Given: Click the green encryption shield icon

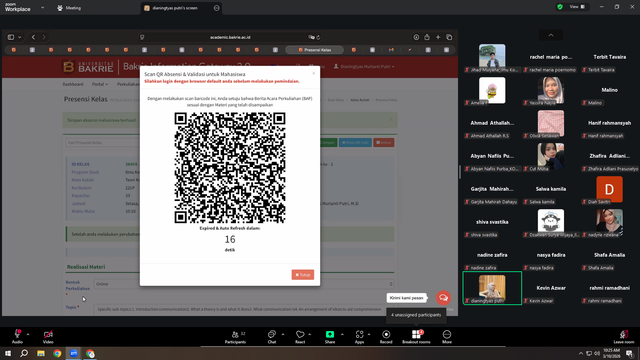Looking at the screenshot, I should click(560, 7).
